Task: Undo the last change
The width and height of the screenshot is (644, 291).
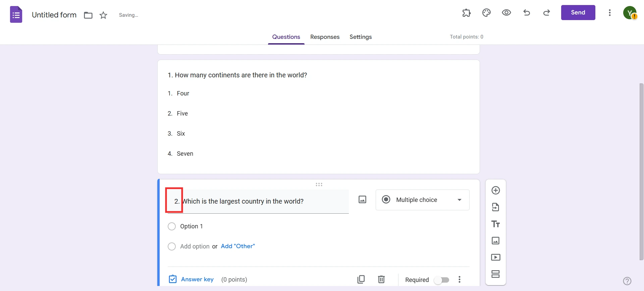Action: tap(527, 13)
